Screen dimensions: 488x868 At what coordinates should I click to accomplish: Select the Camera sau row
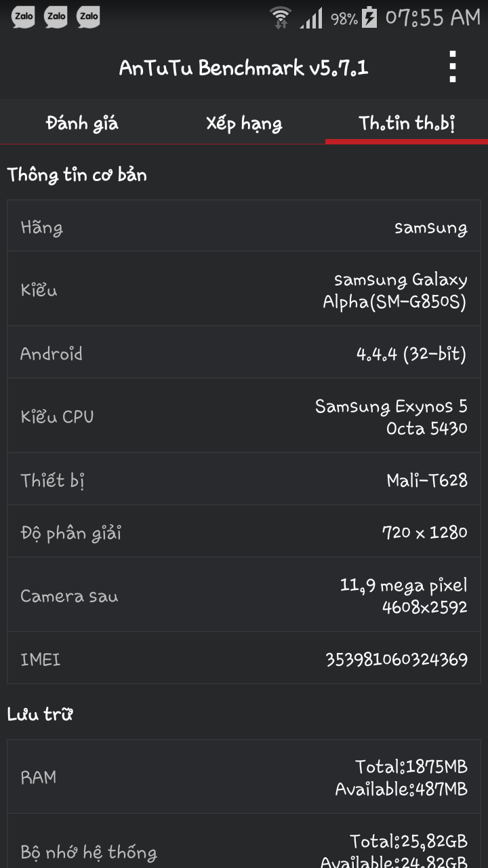pos(244,595)
